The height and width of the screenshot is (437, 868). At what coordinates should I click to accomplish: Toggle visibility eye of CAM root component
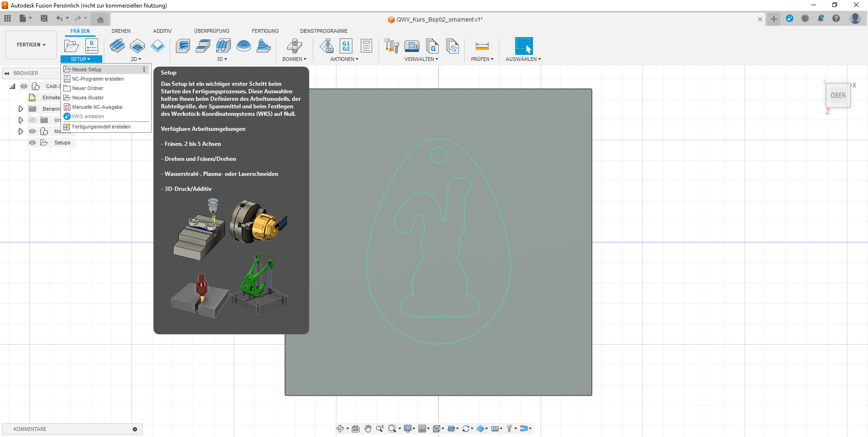(24, 86)
